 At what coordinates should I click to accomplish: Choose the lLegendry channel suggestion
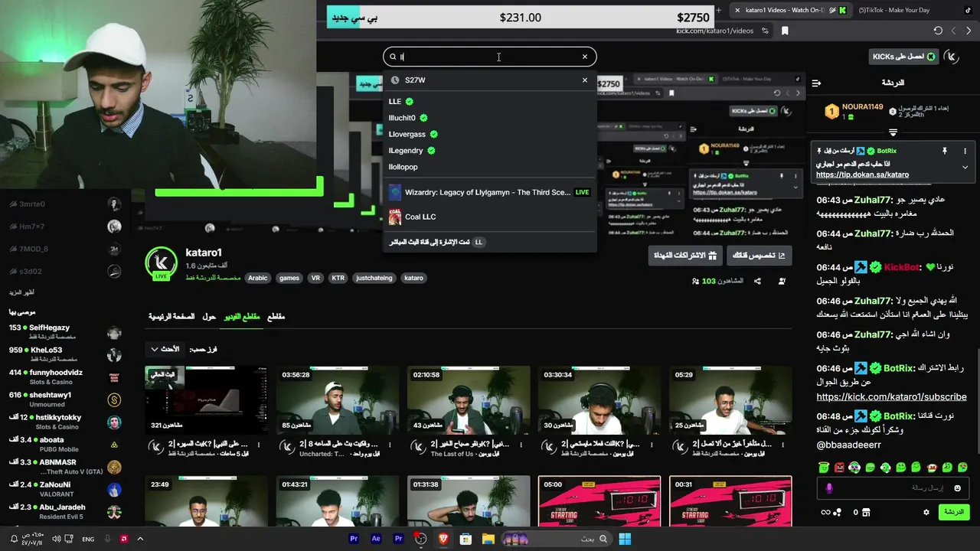(x=490, y=151)
